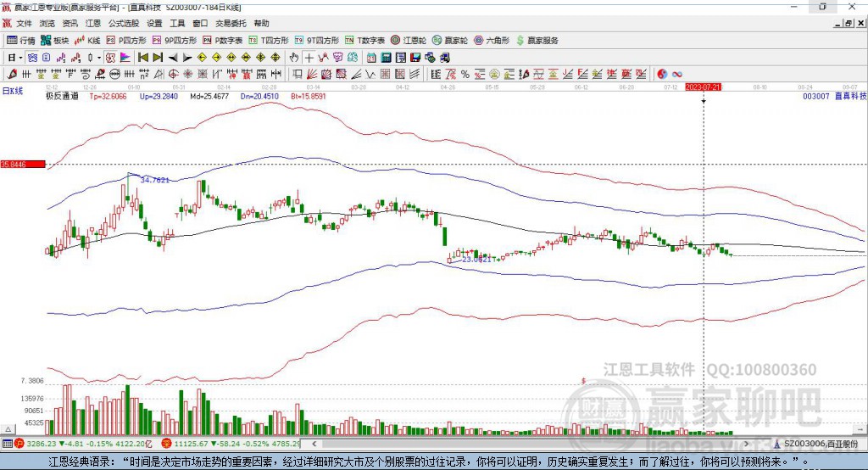Image resolution: width=868 pixels, height=470 pixels.
Task: Open the 设置 menu
Action: tap(154, 23)
